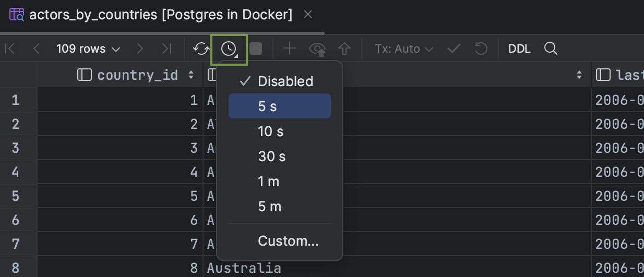The width and height of the screenshot is (644, 277).
Task: Sort by the country_id column arrows
Action: pyautogui.click(x=191, y=75)
